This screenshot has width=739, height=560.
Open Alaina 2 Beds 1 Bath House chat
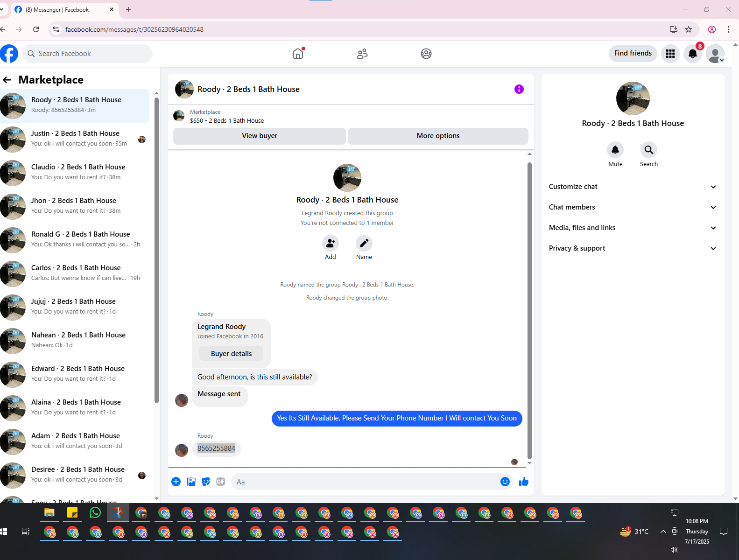[x=75, y=408]
